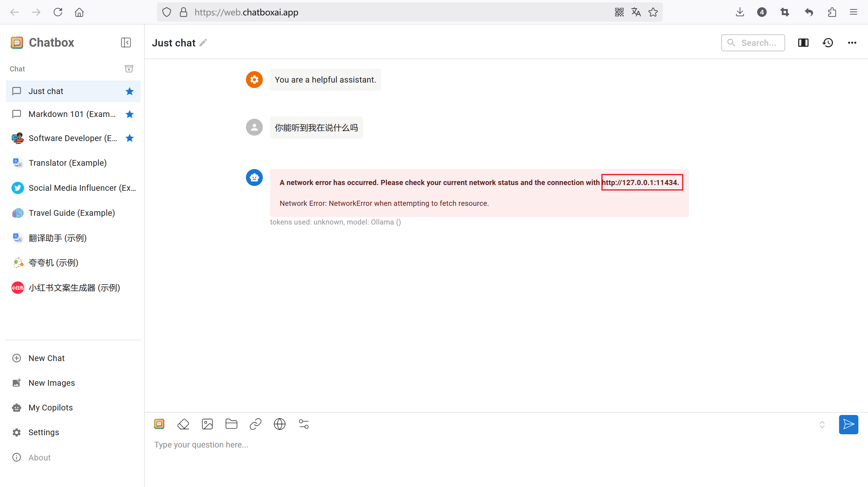The height and width of the screenshot is (487, 868).
Task: Open the Chatbox model selector icon
Action: coord(159,424)
